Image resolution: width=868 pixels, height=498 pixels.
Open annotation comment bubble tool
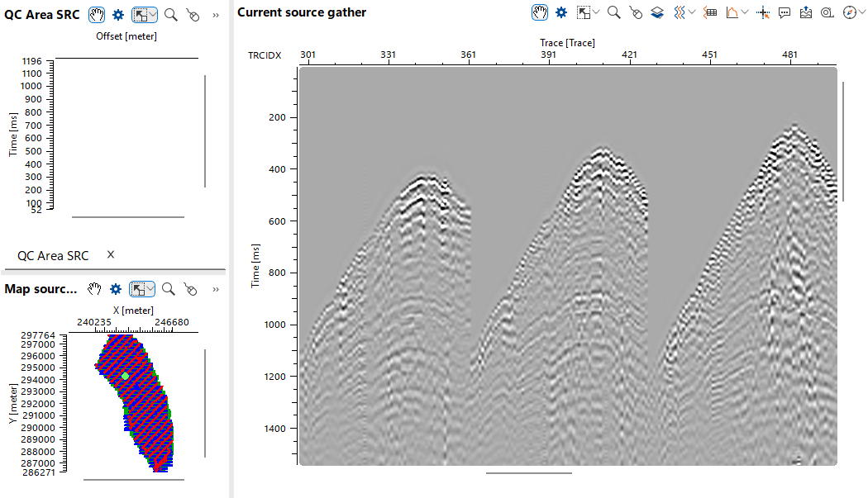785,12
